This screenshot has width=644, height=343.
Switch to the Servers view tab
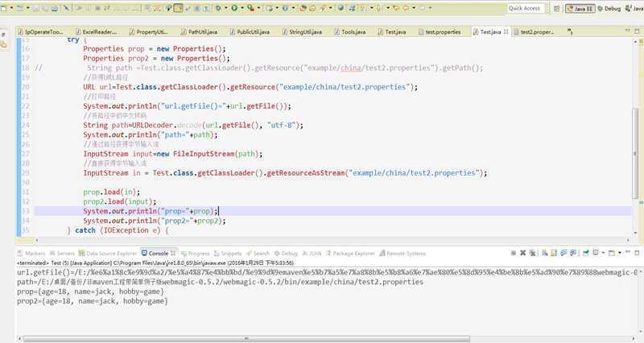[x=62, y=253]
